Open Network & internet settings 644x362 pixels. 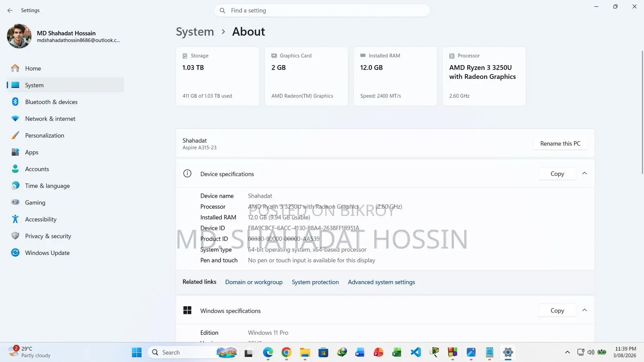[65, 119]
